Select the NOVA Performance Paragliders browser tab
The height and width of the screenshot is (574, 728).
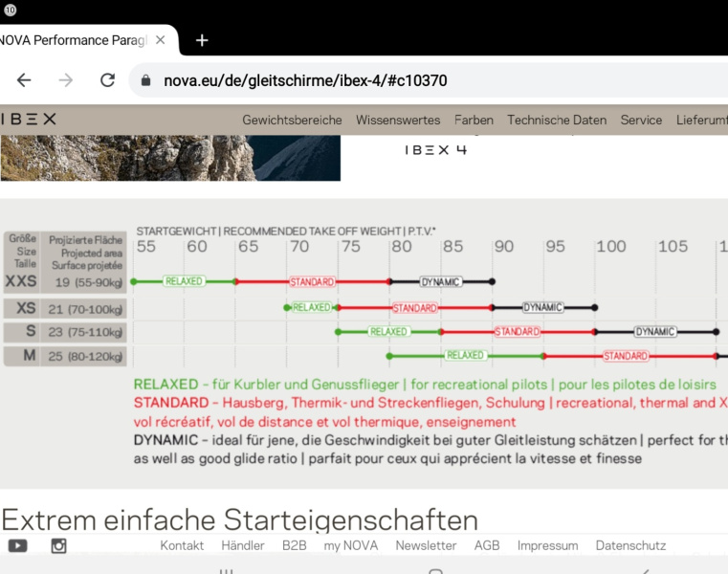pos(77,40)
